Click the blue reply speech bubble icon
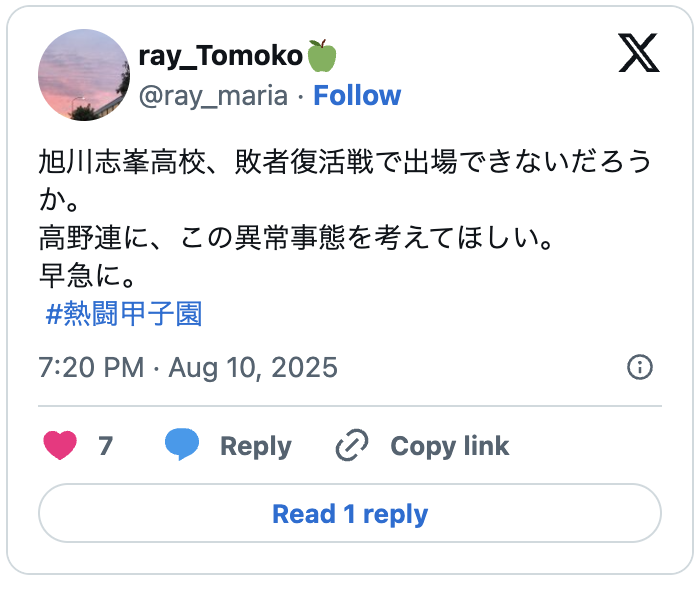 pos(182,446)
